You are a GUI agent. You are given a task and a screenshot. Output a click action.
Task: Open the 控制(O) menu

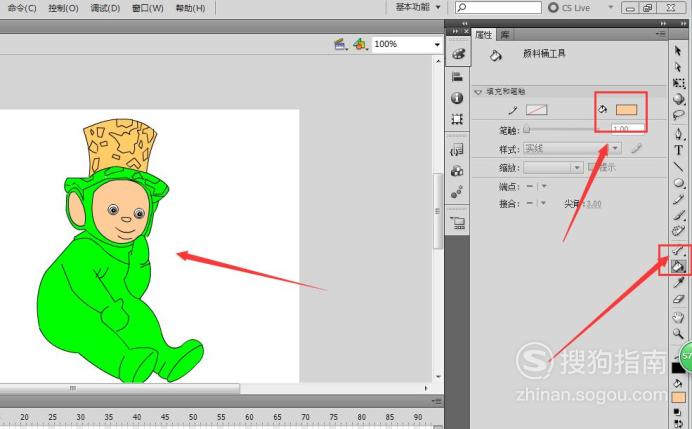tap(63, 8)
